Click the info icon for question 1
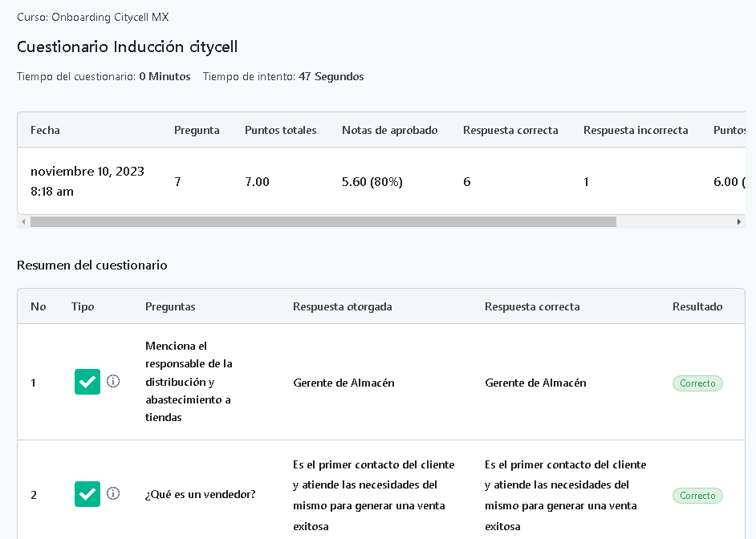This screenshot has height=539, width=756. click(x=113, y=382)
